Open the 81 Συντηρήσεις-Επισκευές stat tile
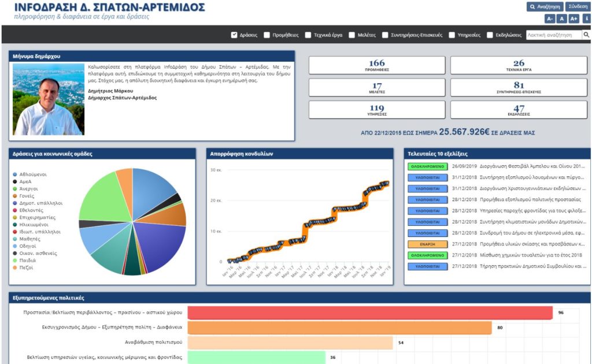592x364 pixels. tap(519, 87)
